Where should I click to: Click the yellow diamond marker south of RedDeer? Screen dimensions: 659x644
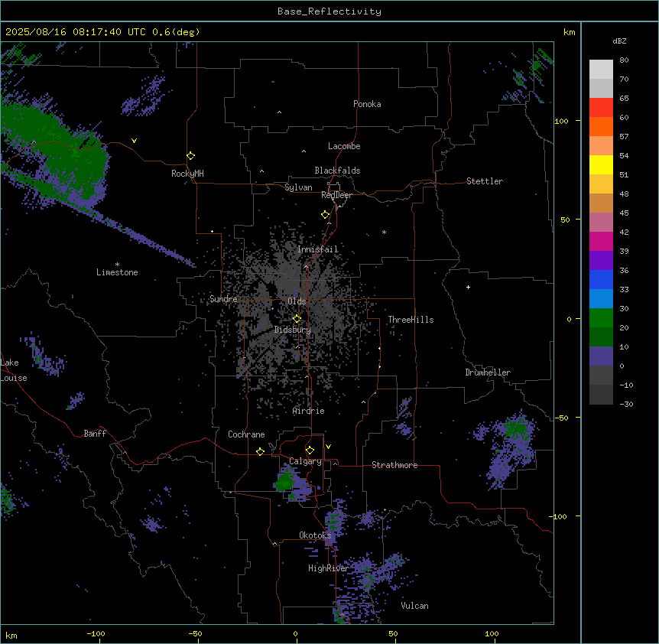(x=325, y=215)
